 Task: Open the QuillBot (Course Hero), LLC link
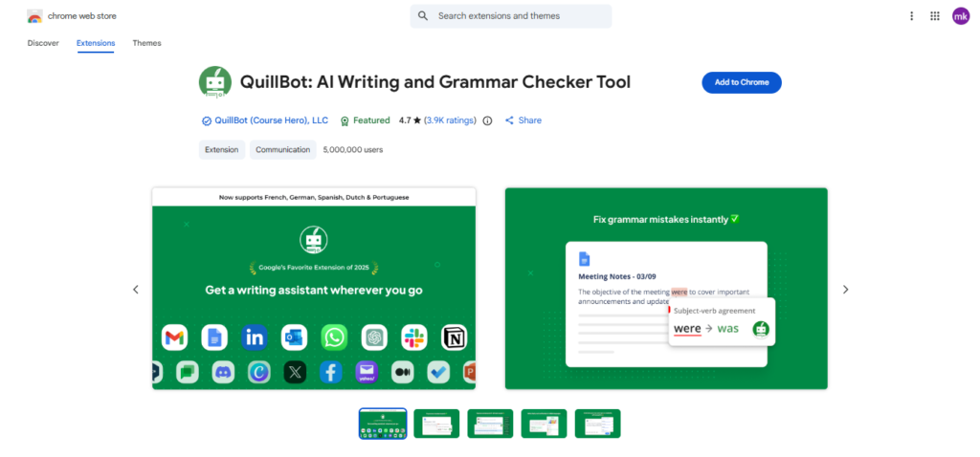coord(271,120)
